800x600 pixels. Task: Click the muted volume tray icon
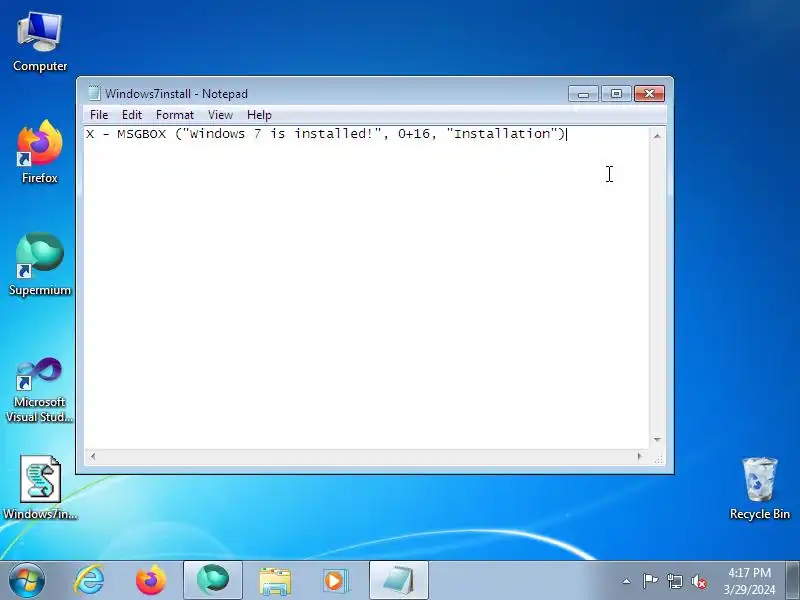699,581
